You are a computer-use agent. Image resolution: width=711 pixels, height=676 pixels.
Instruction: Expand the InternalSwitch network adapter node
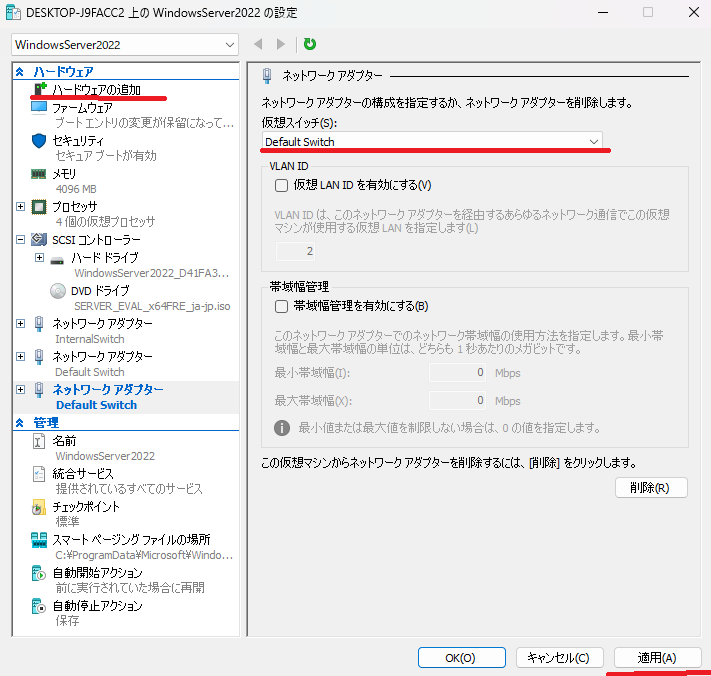point(20,324)
